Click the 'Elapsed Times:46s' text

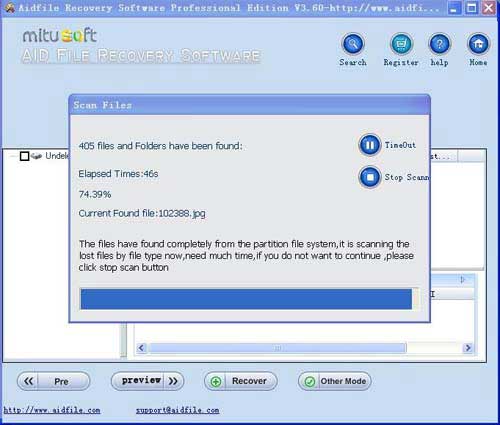pyautogui.click(x=118, y=174)
